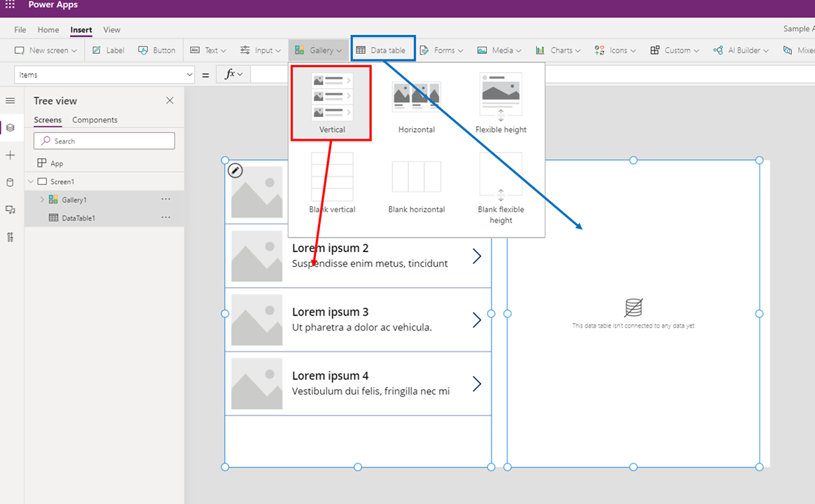Click the no-data icon in data table
The width and height of the screenshot is (815, 504).
[x=634, y=307]
